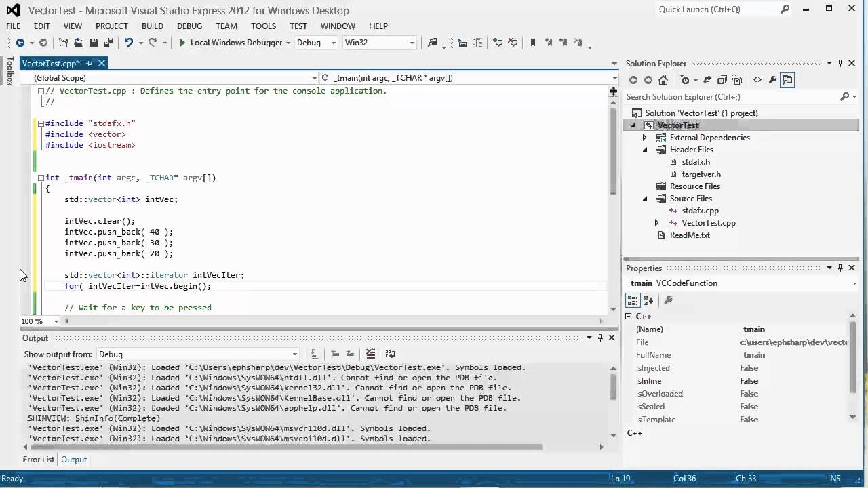This screenshot has width=868, height=488.
Task: Click the Save All toolbar icon
Action: (108, 43)
